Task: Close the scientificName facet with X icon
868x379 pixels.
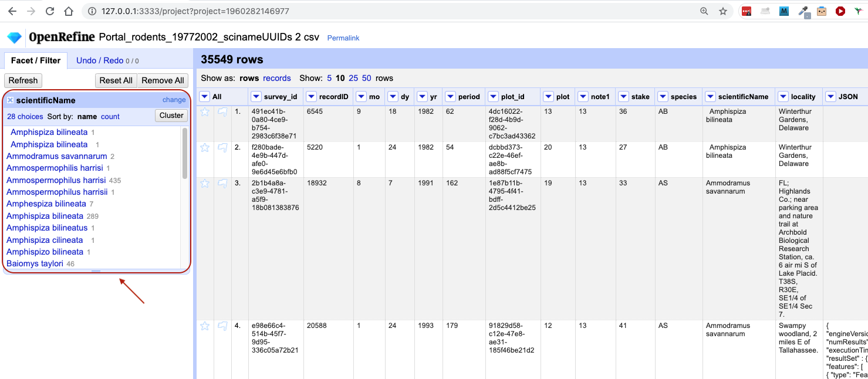Action: pos(11,100)
